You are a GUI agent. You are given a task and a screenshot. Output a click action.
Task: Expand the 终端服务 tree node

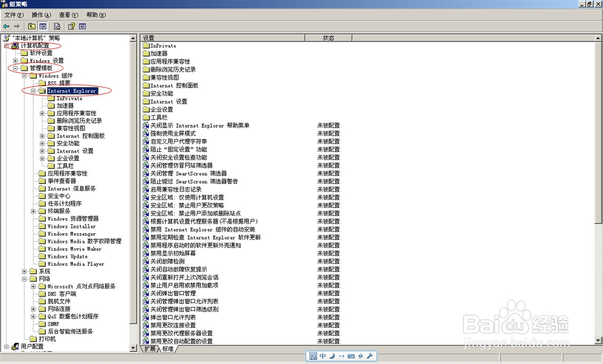click(x=33, y=211)
